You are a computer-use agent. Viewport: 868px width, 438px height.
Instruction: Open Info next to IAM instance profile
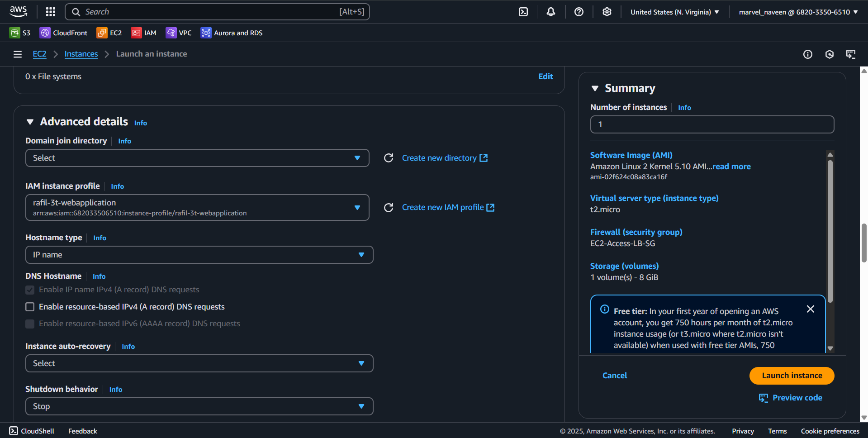[x=118, y=186]
